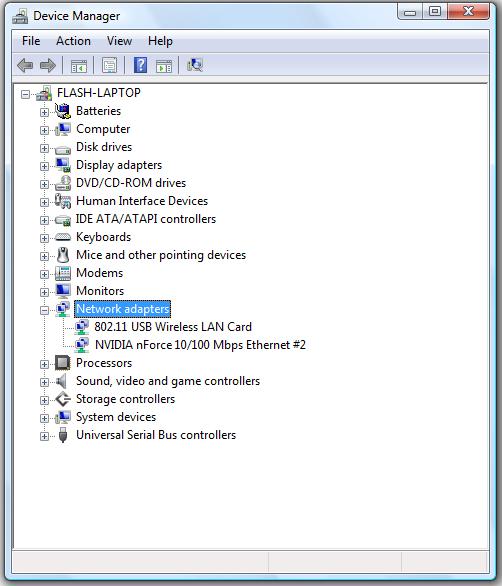Image resolution: width=502 pixels, height=586 pixels.
Task: Click the Storage controllers icon
Action: (62, 399)
